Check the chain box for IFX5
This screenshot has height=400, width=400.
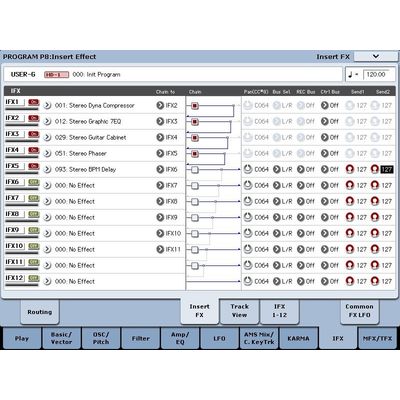[195, 170]
